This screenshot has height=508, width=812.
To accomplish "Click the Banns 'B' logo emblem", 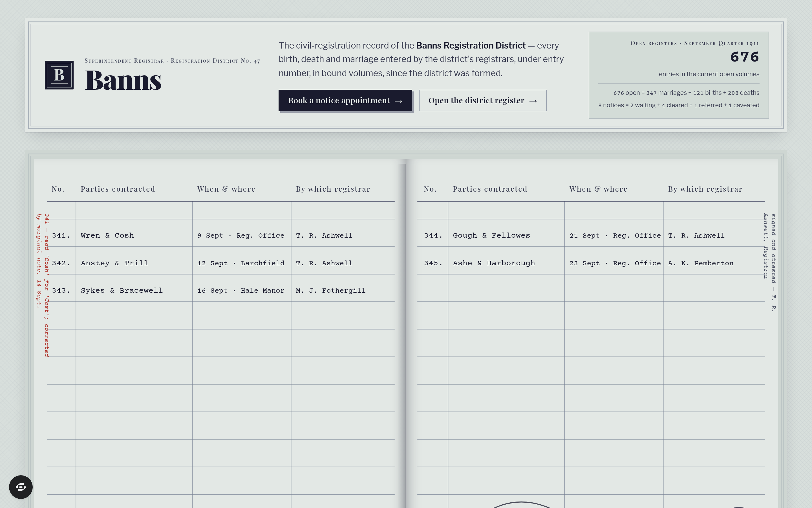I will 59,75.
